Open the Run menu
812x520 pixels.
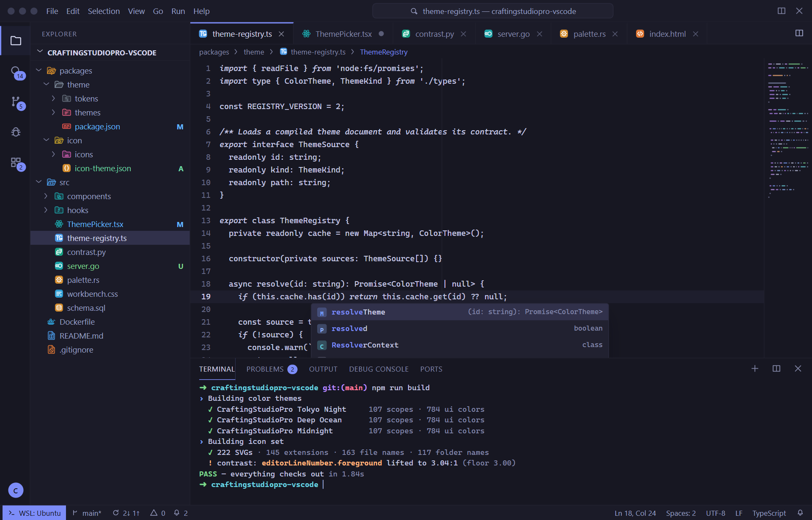point(178,11)
